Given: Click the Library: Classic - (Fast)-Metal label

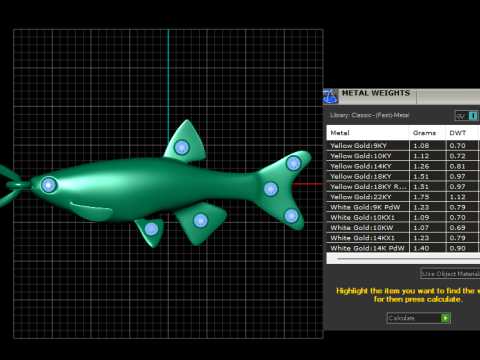Looking at the screenshot, I should tap(369, 115).
